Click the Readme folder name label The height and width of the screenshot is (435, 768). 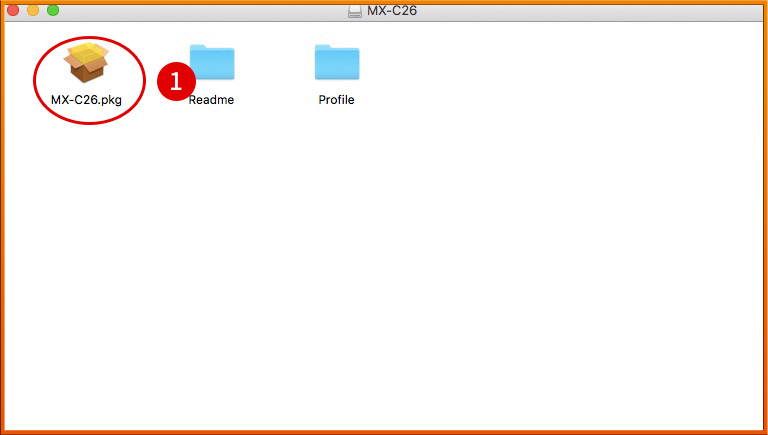[x=212, y=100]
